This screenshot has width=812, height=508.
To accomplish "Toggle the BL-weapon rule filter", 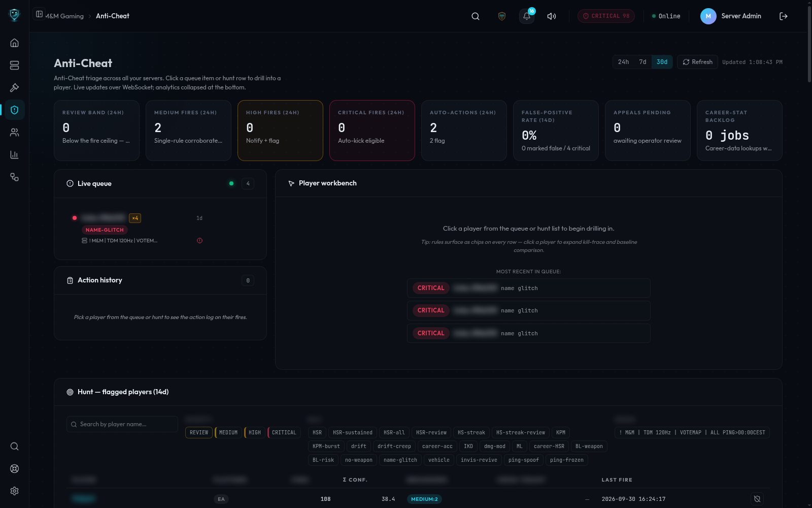I will 589,447.
